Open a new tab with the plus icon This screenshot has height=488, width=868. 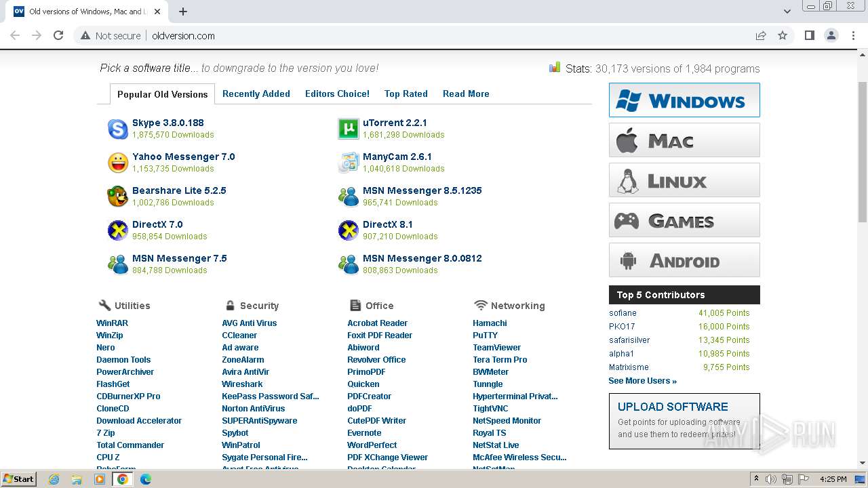183,12
